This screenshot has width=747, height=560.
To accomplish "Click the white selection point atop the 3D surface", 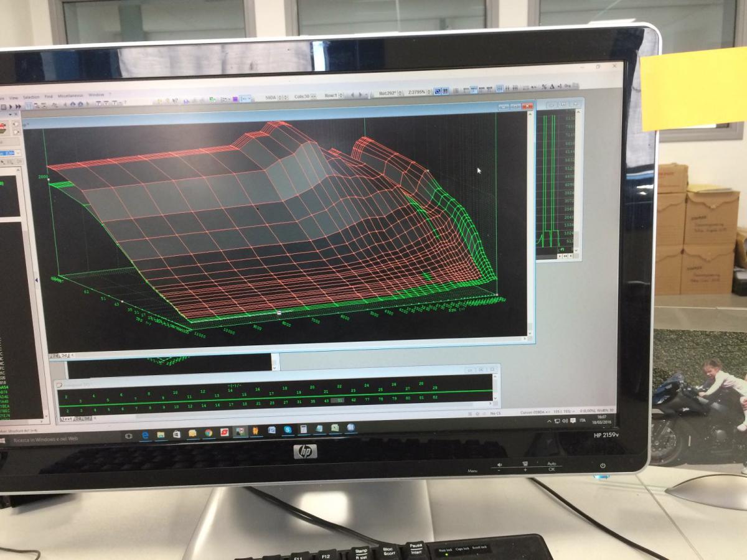I will click(428, 170).
